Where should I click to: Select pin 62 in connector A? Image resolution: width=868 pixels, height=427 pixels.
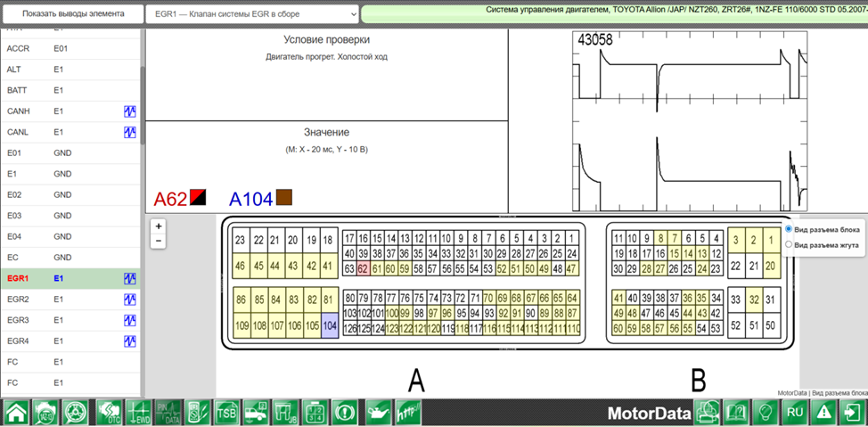point(363,268)
